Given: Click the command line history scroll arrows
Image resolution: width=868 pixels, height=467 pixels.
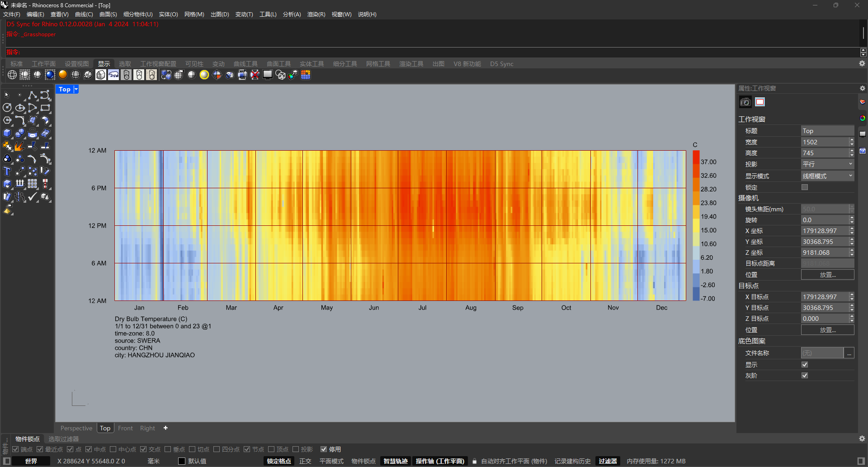Looking at the screenshot, I should pos(863,52).
